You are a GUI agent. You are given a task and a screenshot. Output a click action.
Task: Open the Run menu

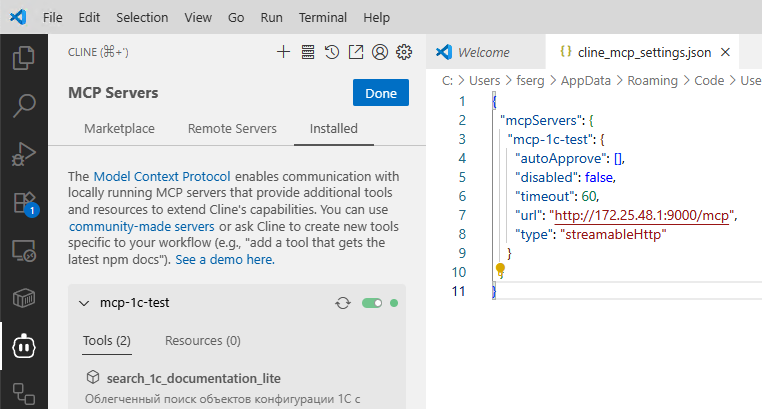[271, 17]
